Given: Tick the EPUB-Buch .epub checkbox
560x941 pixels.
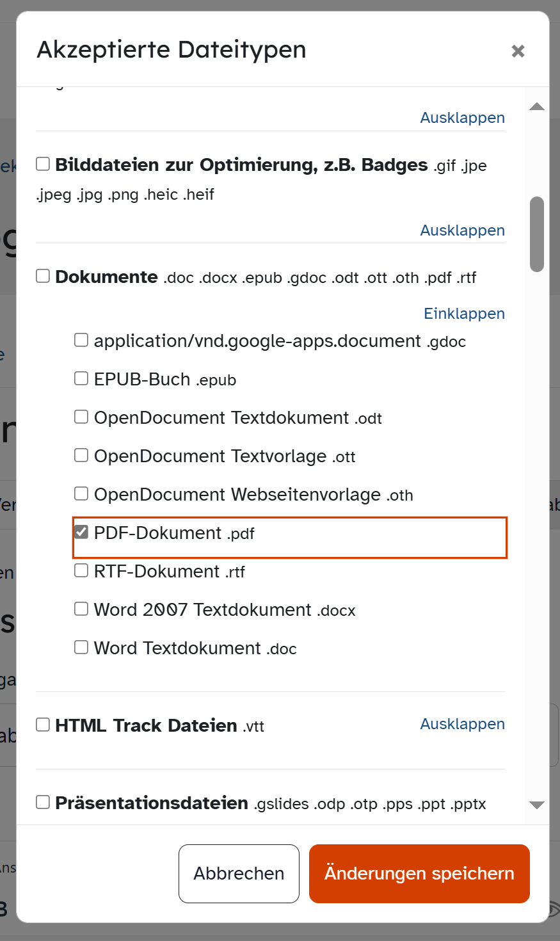Looking at the screenshot, I should coord(81,378).
